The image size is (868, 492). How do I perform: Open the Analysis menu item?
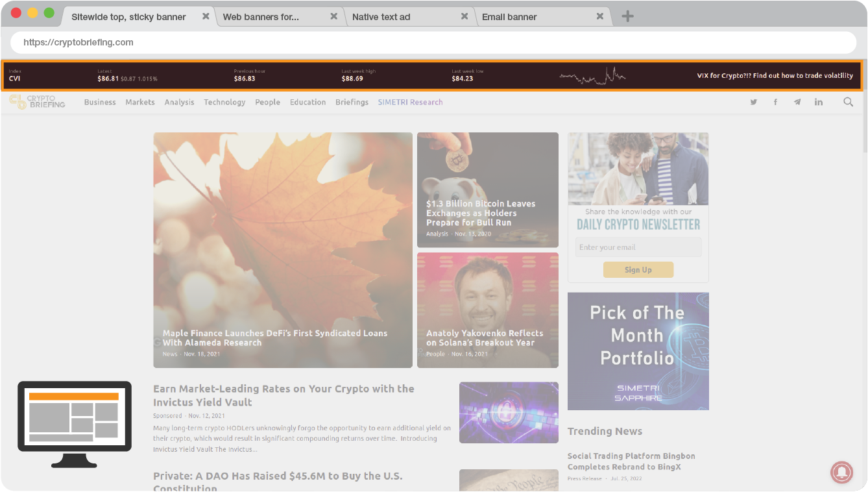pyautogui.click(x=179, y=102)
